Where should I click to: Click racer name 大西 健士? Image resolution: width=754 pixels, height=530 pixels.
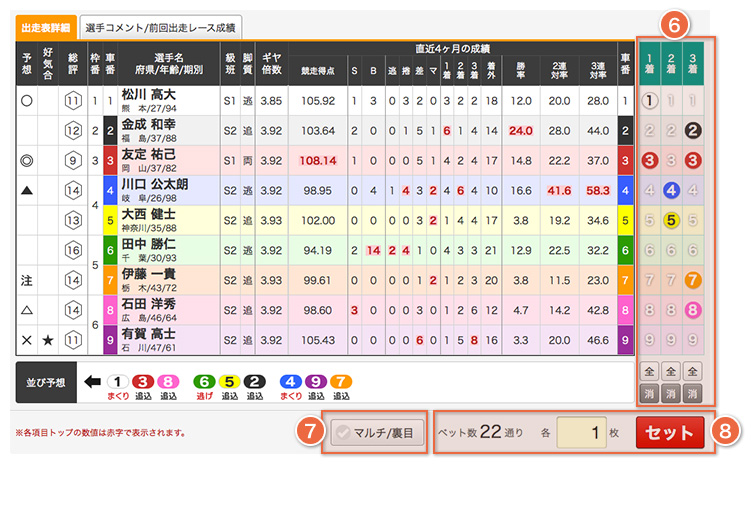point(149,214)
